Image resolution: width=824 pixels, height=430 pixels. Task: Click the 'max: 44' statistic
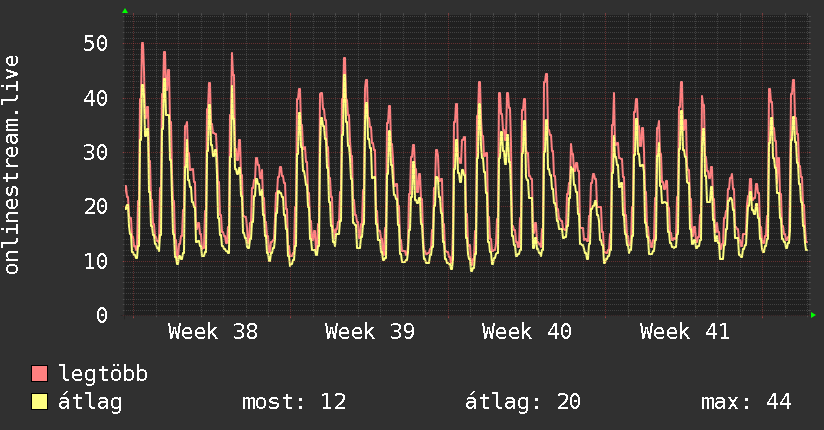746,402
